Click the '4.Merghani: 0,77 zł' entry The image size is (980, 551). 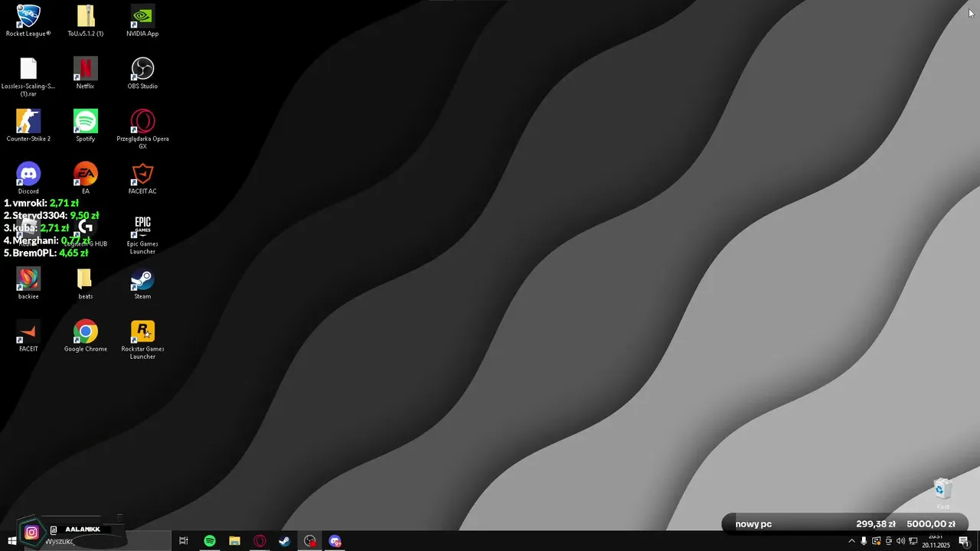pos(47,240)
